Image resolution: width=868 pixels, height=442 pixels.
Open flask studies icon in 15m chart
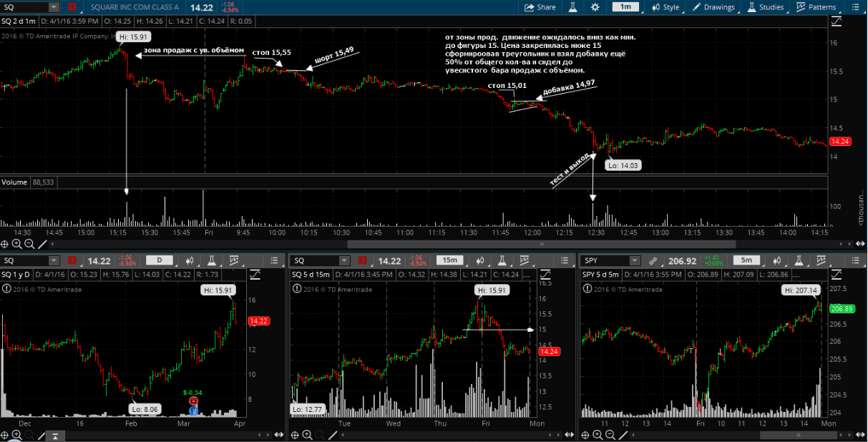click(502, 261)
